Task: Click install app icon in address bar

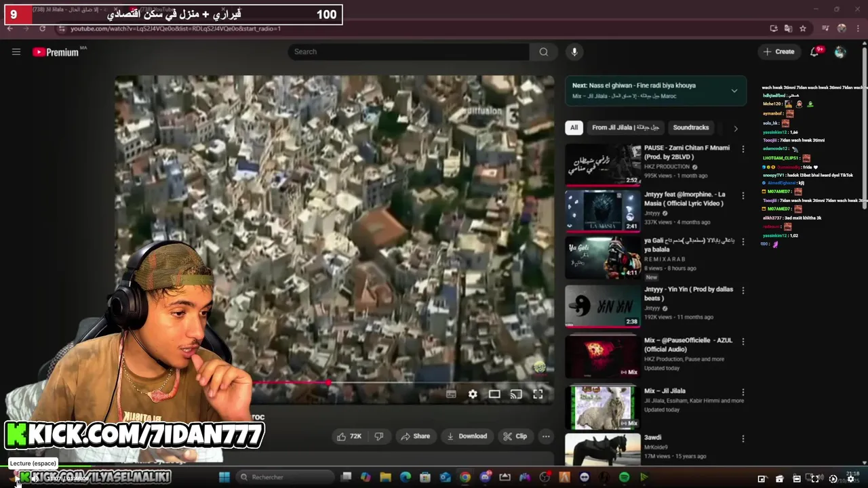Action: (x=774, y=28)
